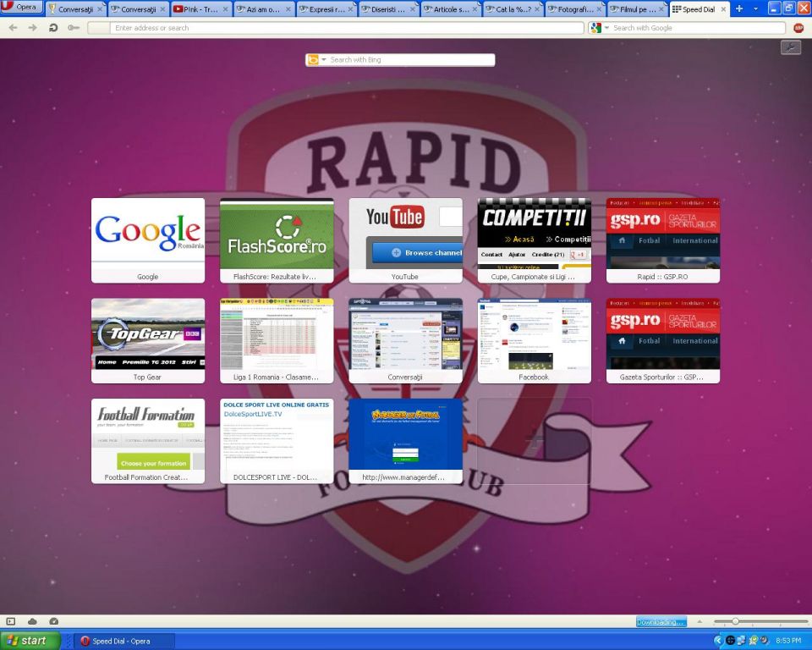Switch to the 'Filmul pe ...' tab
Screen dimensions: 812x650
point(637,8)
